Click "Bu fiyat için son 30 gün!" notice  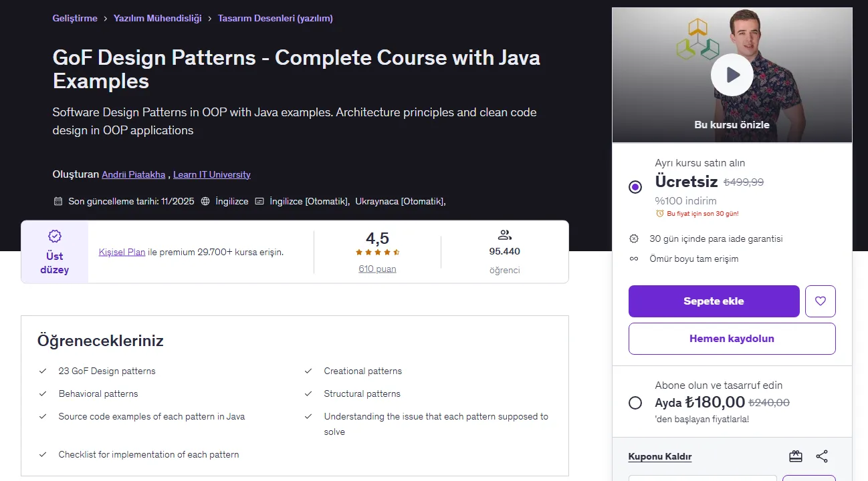(x=703, y=214)
